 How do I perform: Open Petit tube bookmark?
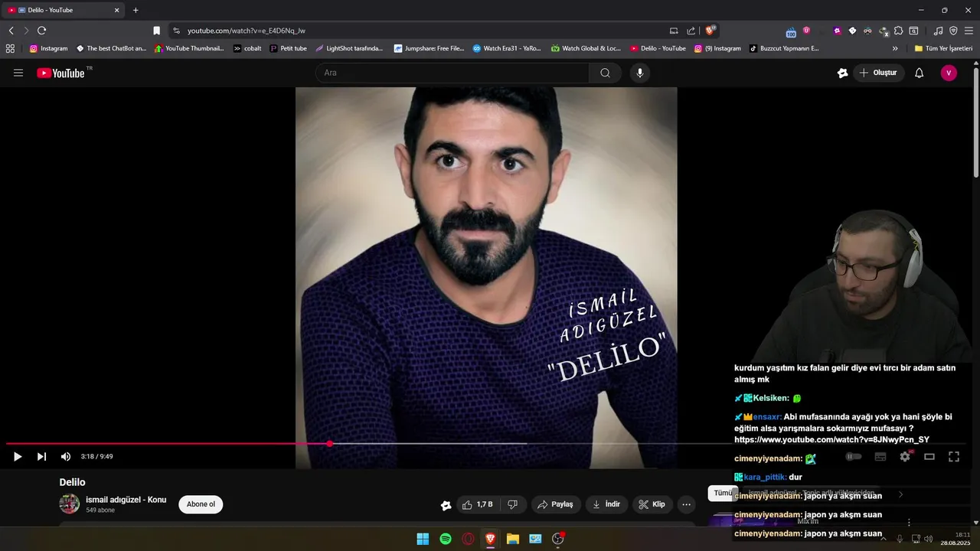point(288,48)
